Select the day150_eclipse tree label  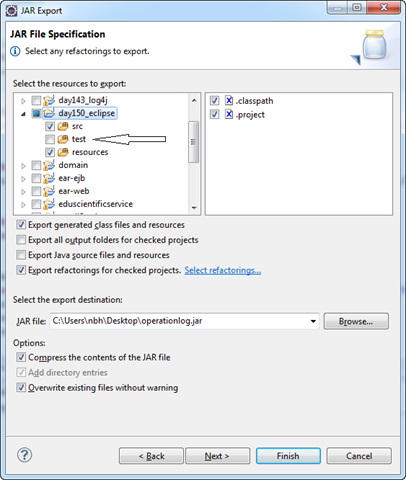point(87,113)
